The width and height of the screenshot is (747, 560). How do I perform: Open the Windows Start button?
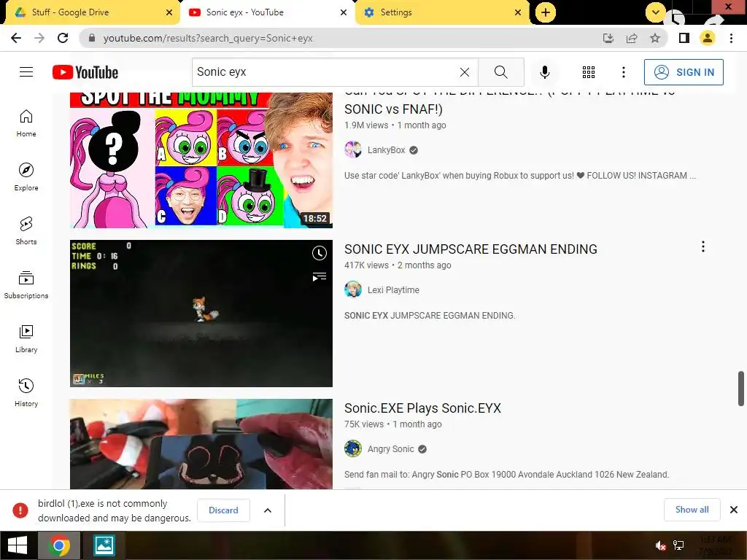[18, 545]
